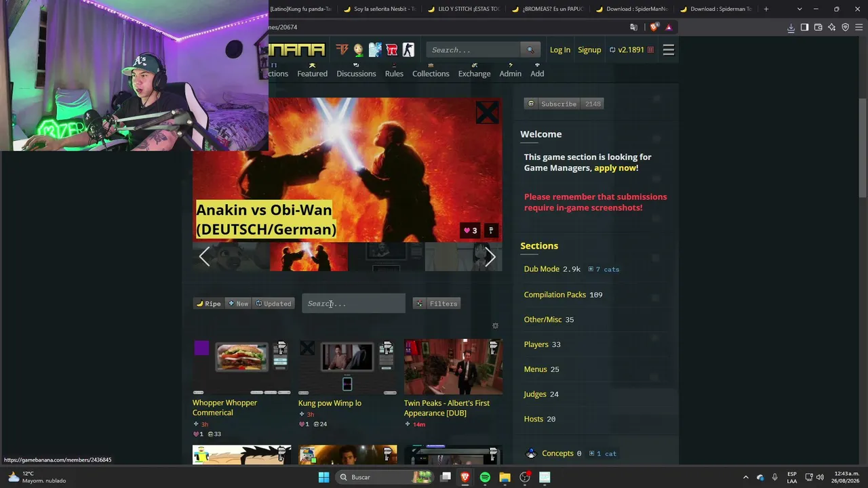Click the header Search field
The width and height of the screenshot is (868, 488).
pyautogui.click(x=473, y=49)
